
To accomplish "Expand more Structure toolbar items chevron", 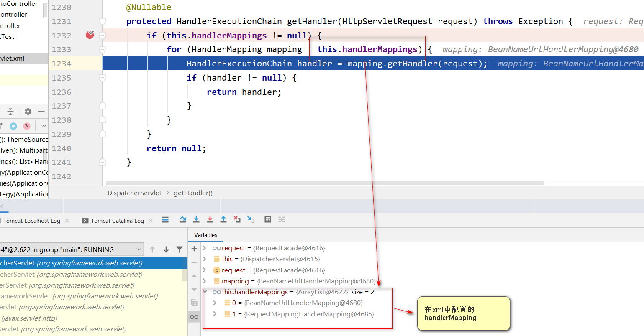I will (x=44, y=126).
